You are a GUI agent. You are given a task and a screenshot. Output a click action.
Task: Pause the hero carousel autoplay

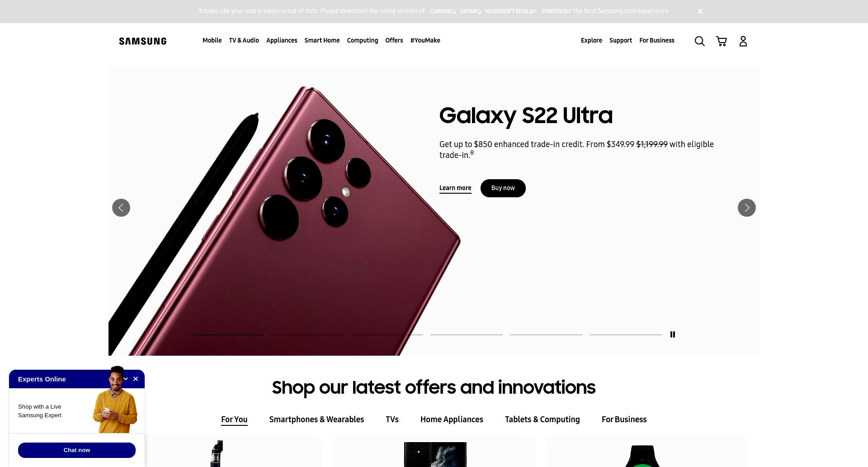point(673,334)
